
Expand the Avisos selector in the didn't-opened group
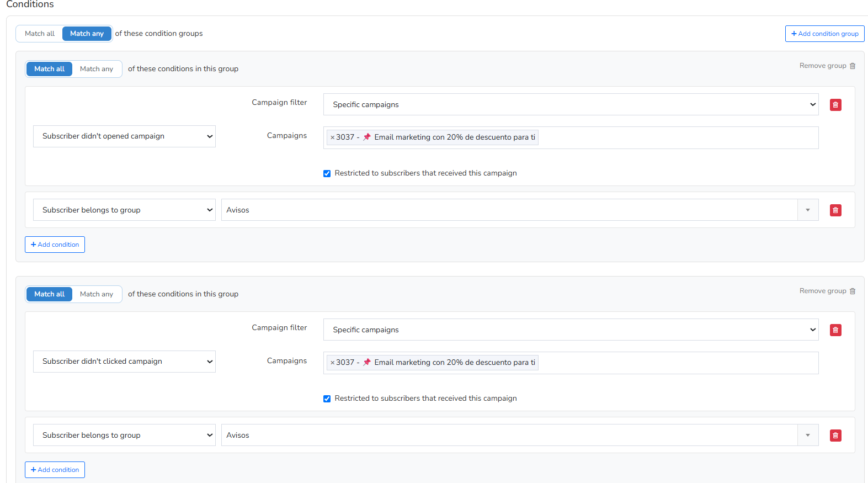[x=807, y=210]
